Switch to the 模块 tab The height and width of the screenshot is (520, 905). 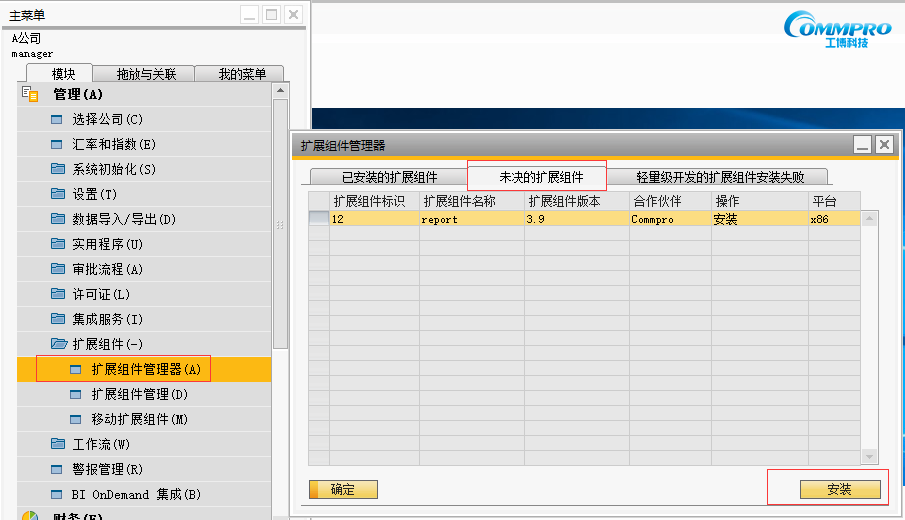click(x=59, y=73)
